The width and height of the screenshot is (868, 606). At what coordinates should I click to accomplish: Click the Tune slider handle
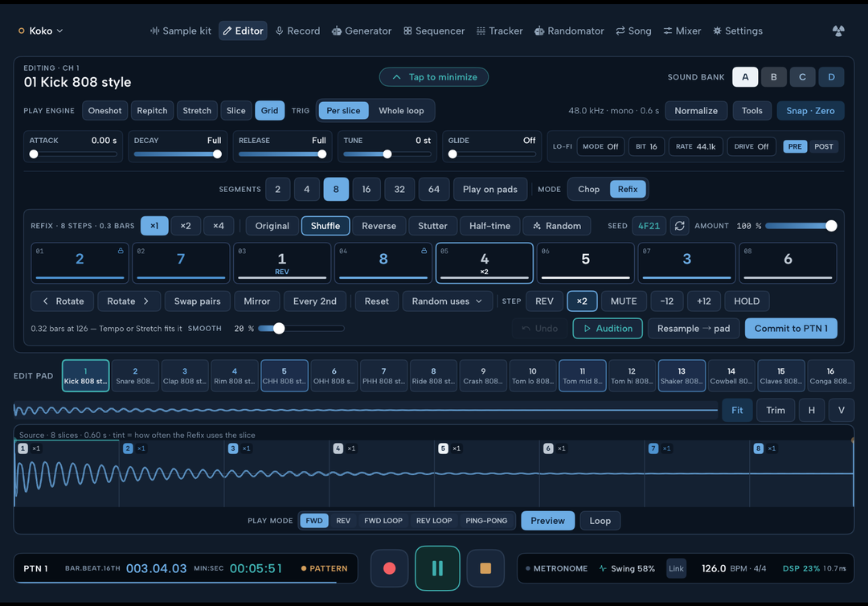coord(387,154)
